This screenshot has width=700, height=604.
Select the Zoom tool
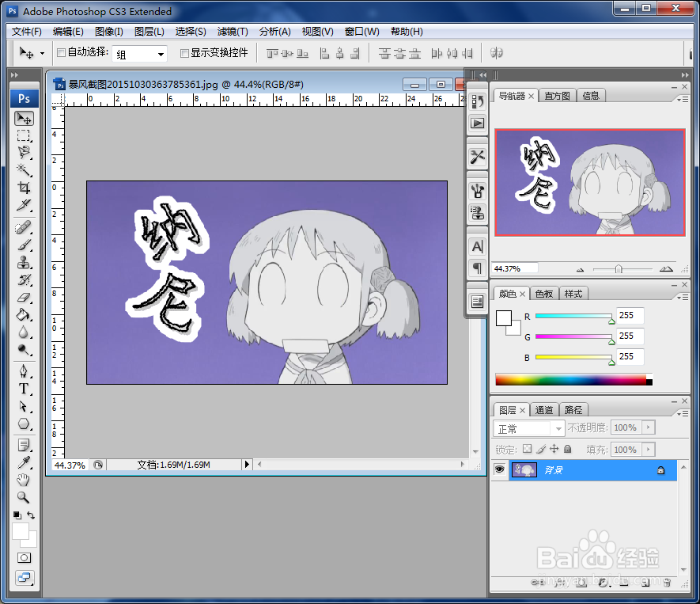pos(24,497)
